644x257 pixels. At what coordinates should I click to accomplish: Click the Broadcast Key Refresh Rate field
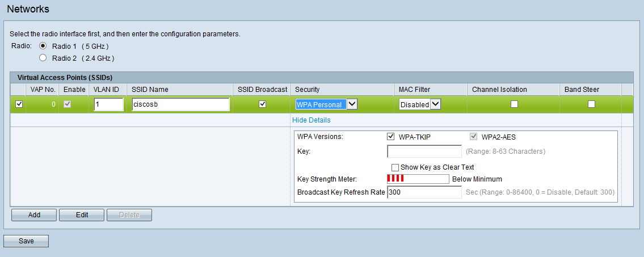(424, 192)
